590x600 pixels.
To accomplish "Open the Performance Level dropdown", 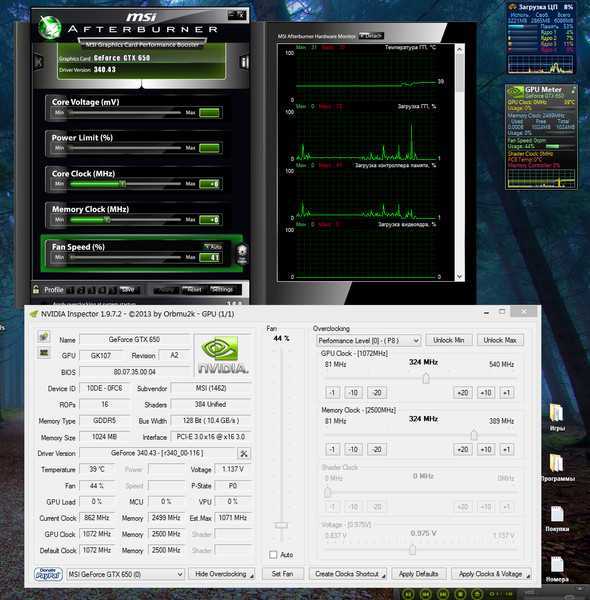I will click(368, 340).
